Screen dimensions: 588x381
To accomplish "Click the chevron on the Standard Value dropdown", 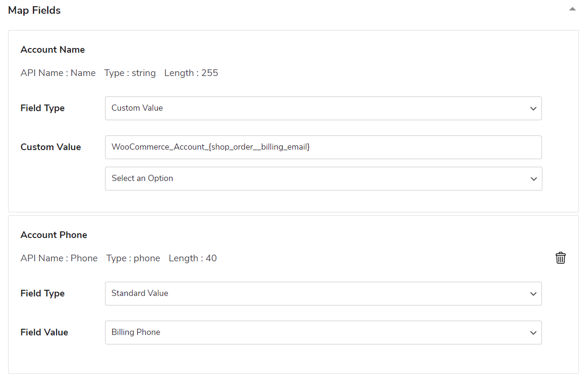I will click(x=533, y=294).
